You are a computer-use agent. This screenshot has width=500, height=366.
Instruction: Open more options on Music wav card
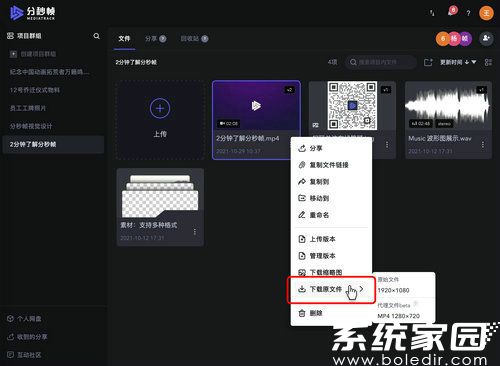click(483, 145)
